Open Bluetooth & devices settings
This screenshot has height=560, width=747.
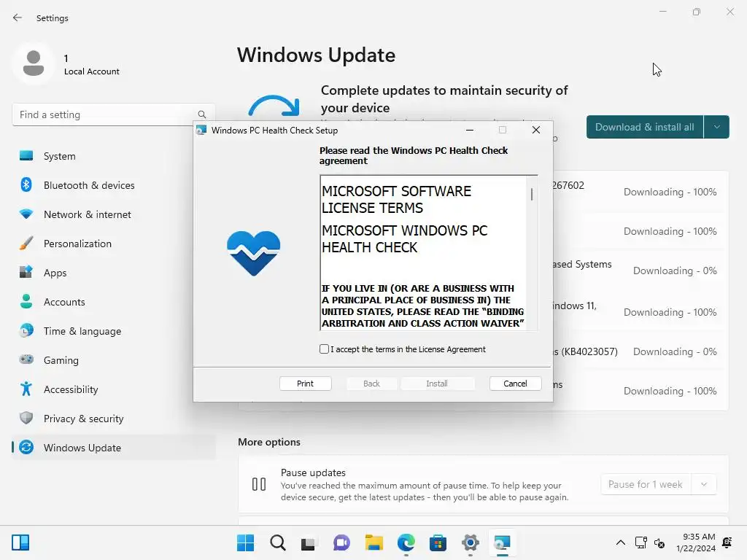(x=113, y=185)
